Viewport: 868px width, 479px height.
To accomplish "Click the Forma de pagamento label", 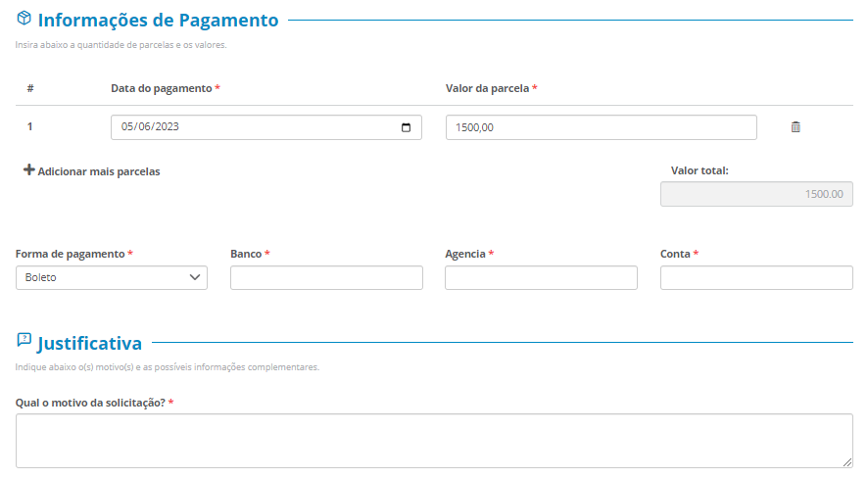I will [x=71, y=254].
